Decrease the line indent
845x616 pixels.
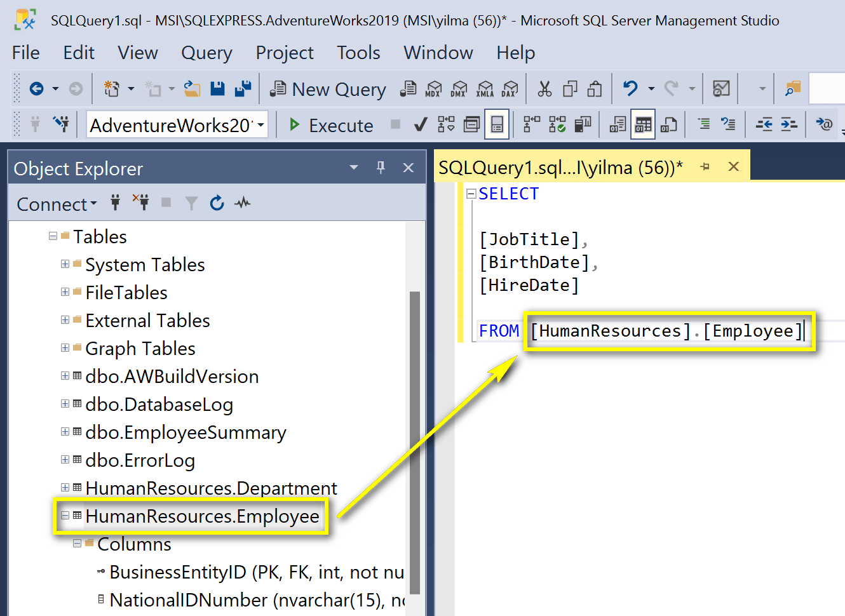(764, 124)
